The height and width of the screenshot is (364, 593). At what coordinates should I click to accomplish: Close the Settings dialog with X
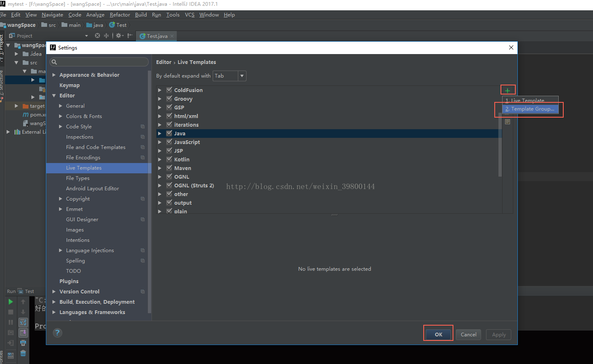(x=511, y=47)
